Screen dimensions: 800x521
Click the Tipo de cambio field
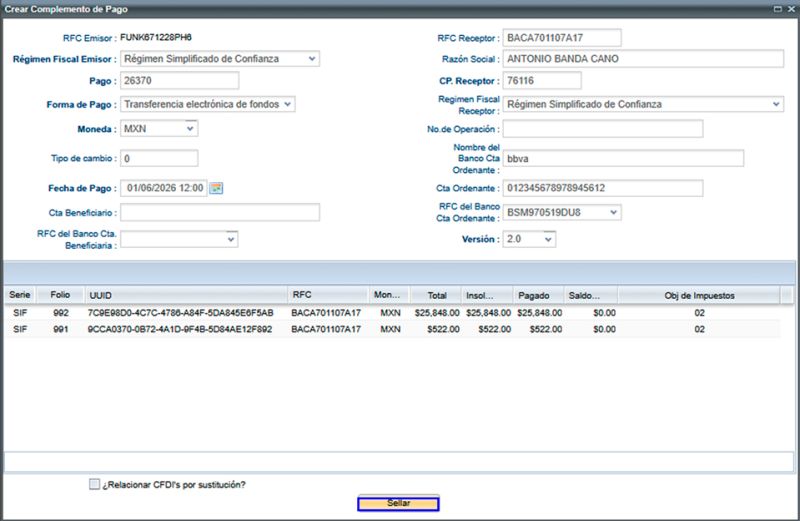point(159,158)
